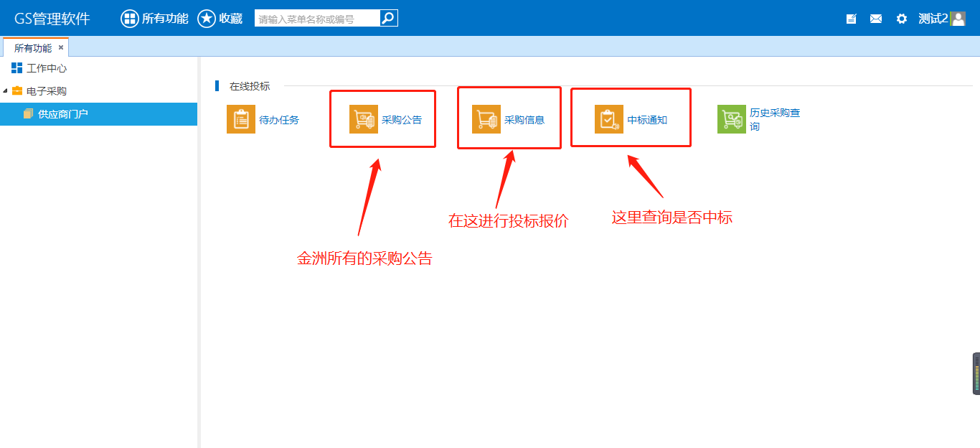This screenshot has height=448, width=980.
Task: Open the green 历史采购查询 icon
Action: pyautogui.click(x=732, y=119)
